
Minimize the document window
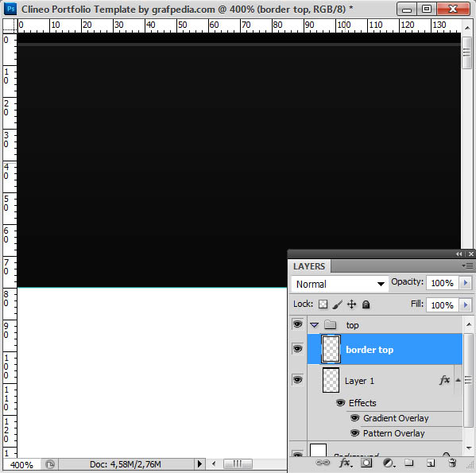point(407,10)
